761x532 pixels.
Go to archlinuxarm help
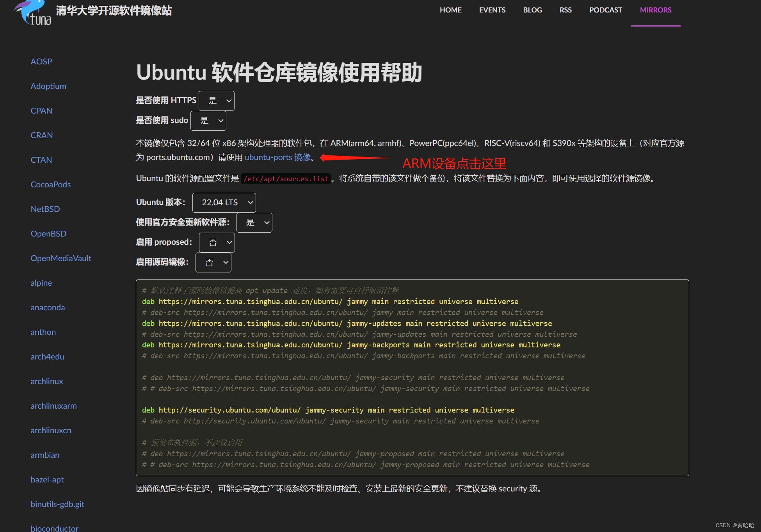pos(53,406)
